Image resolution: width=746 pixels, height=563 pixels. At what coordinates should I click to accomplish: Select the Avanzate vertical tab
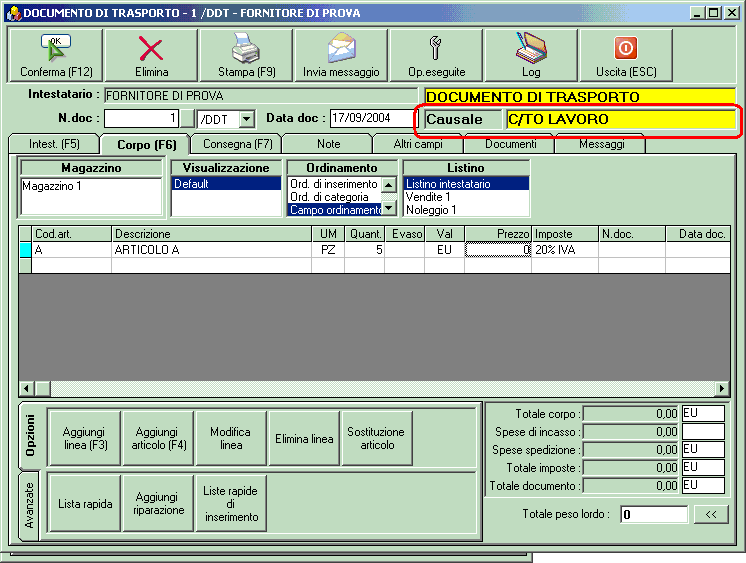click(x=29, y=506)
